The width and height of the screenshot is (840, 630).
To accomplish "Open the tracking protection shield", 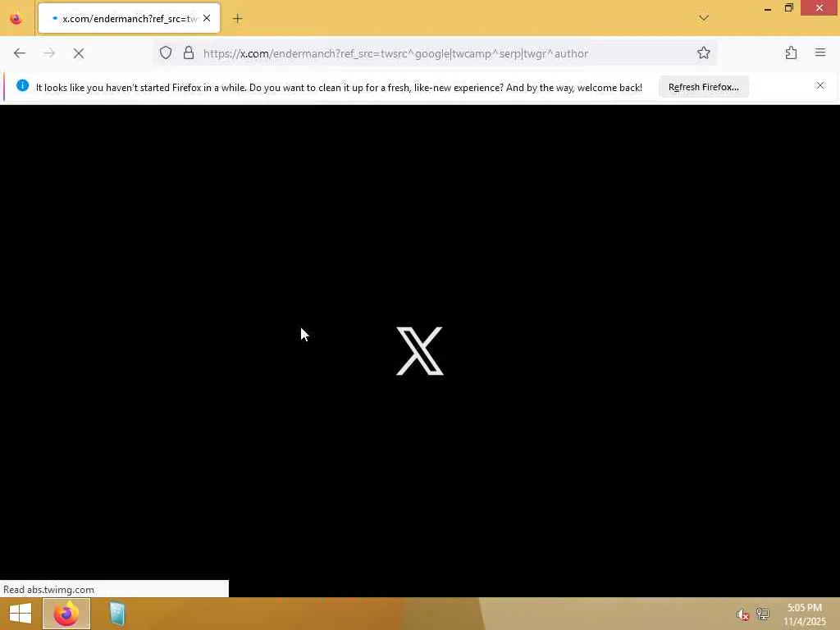I will [x=166, y=52].
